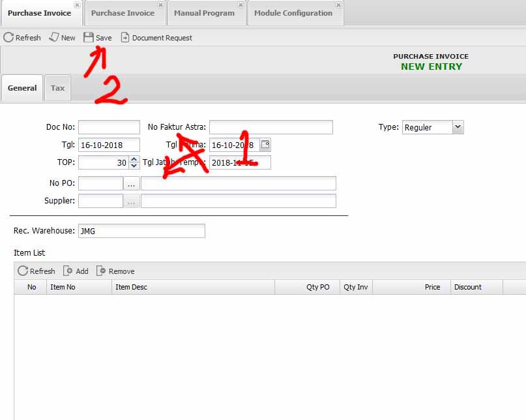Click the Refresh icon in top toolbar
The image size is (526, 420).
click(8, 38)
